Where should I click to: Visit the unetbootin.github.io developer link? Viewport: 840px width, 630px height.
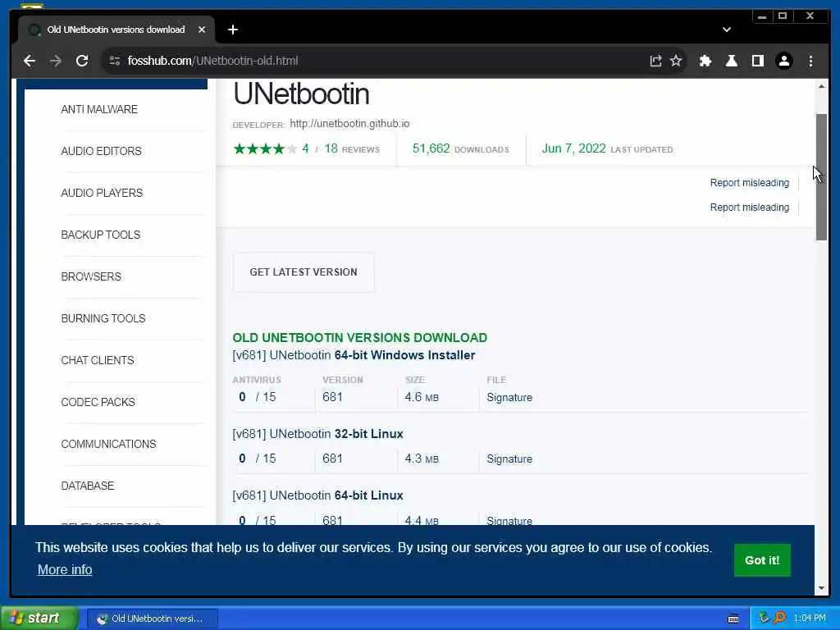point(349,124)
